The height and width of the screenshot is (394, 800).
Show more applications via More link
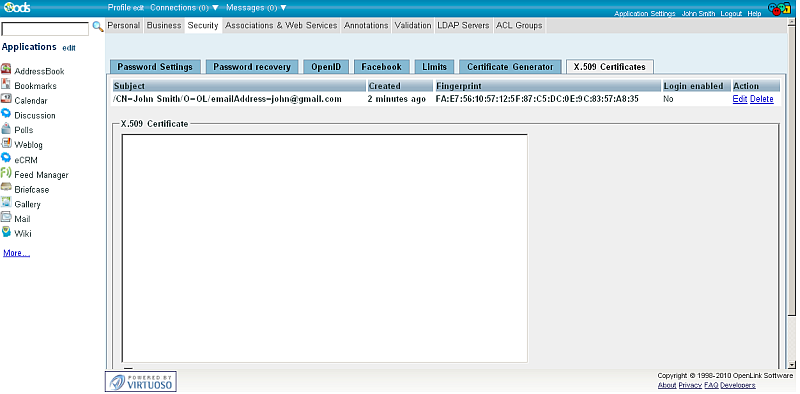click(x=16, y=253)
